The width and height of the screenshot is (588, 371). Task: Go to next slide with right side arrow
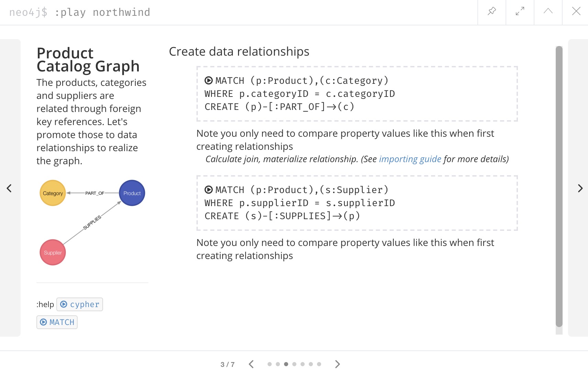tap(580, 188)
